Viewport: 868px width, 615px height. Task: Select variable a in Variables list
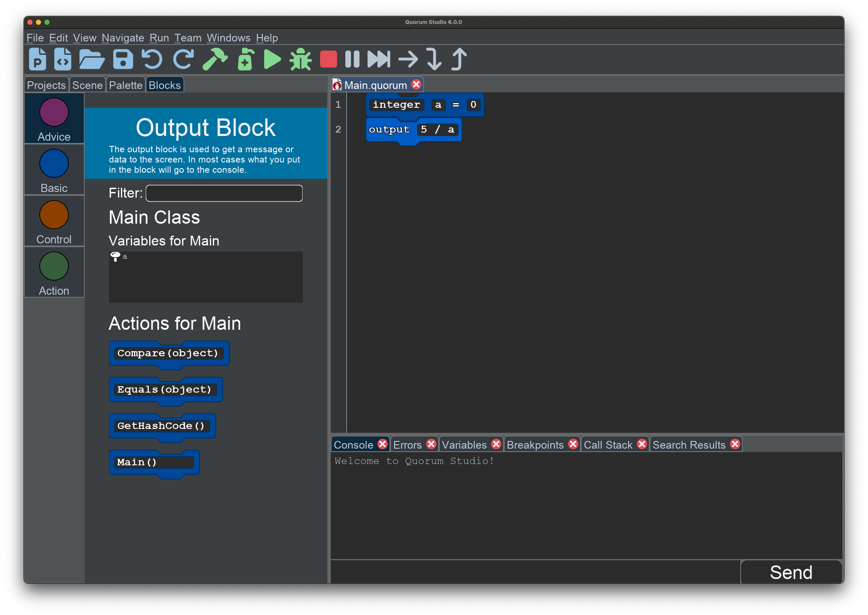119,257
